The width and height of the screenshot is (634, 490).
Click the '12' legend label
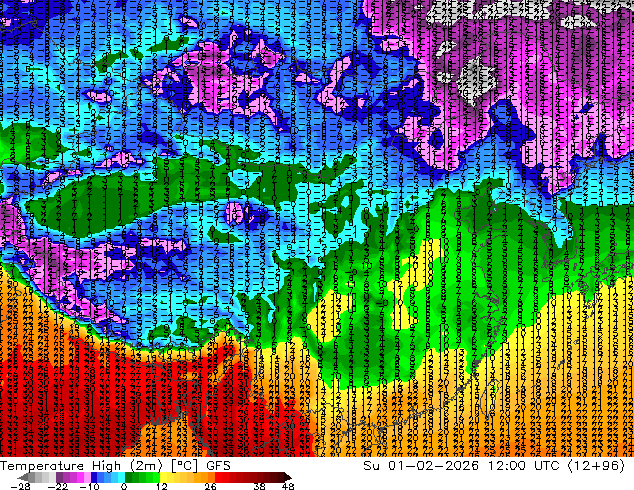coord(162,486)
